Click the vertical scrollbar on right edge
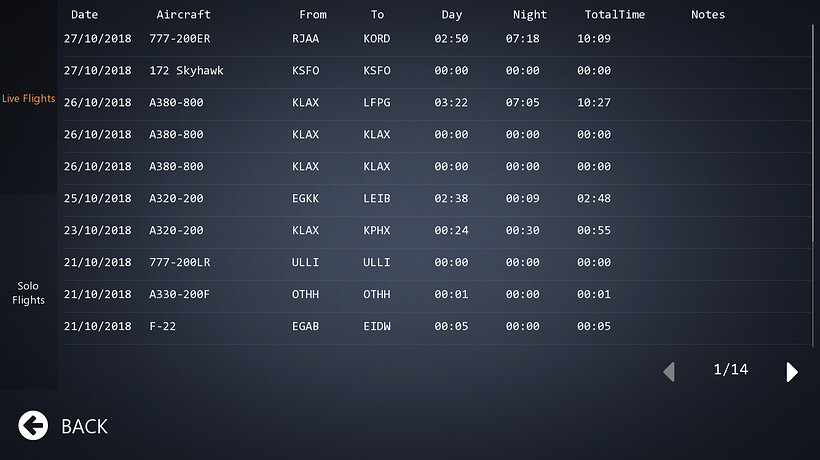Screen dimensions: 820x460 (x=813, y=186)
